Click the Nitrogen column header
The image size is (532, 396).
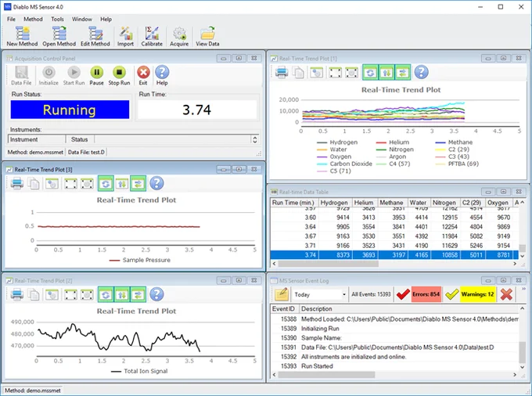click(444, 203)
